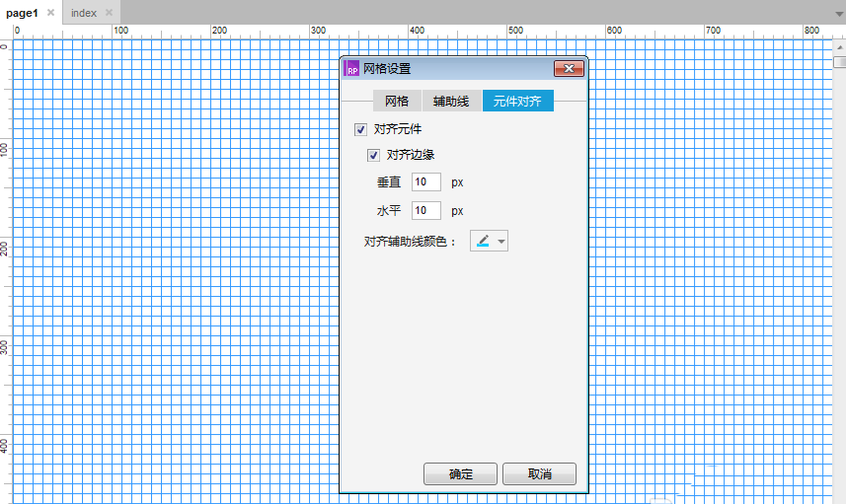Close the 网格设置 dialog with X
This screenshot has height=504, width=846.
click(569, 69)
